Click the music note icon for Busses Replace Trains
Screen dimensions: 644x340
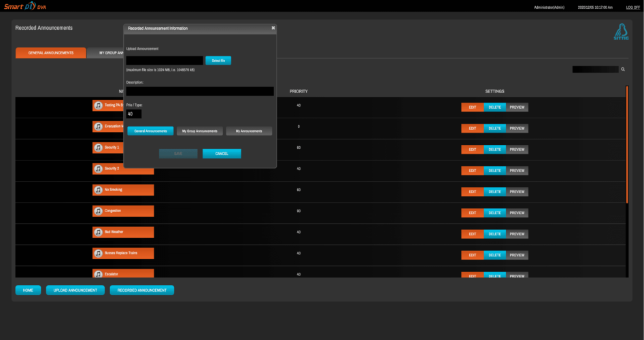point(98,253)
